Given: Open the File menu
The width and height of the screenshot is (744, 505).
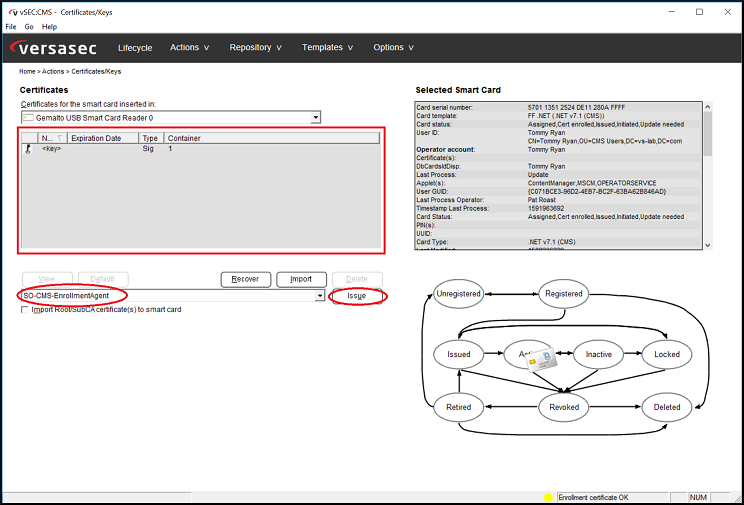Looking at the screenshot, I should click(x=10, y=27).
